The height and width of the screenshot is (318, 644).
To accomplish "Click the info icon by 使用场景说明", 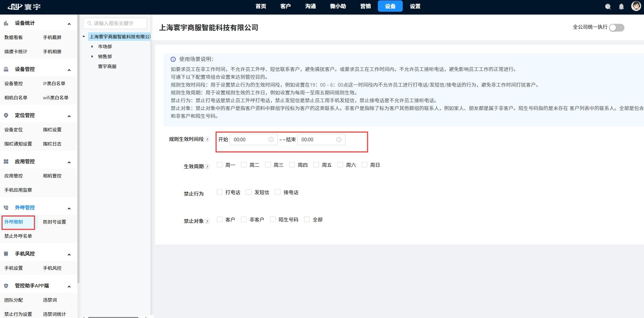I will pos(173,59).
